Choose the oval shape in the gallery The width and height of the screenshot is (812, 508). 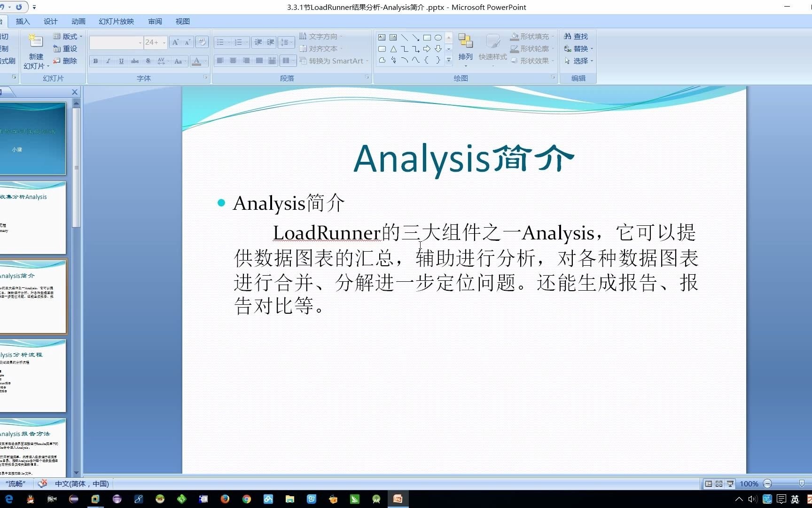tap(438, 38)
